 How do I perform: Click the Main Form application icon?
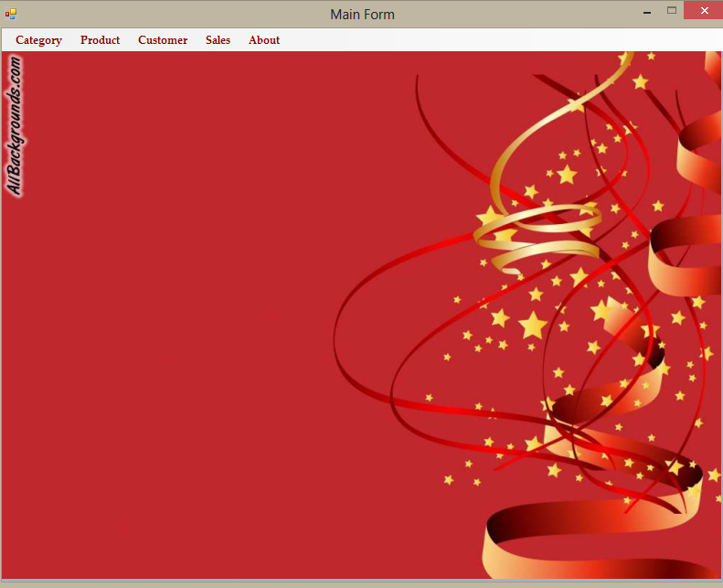click(x=11, y=14)
